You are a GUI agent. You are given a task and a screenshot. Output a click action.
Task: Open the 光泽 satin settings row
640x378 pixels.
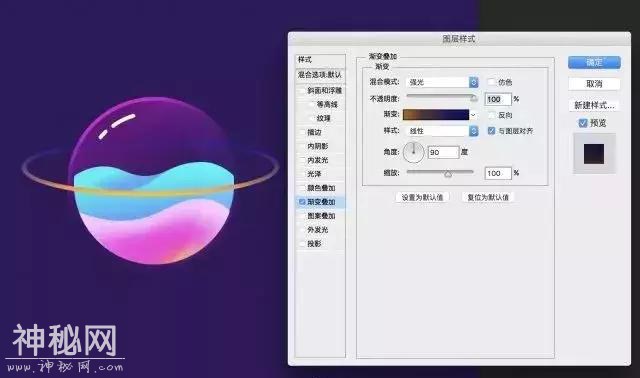coord(320,174)
